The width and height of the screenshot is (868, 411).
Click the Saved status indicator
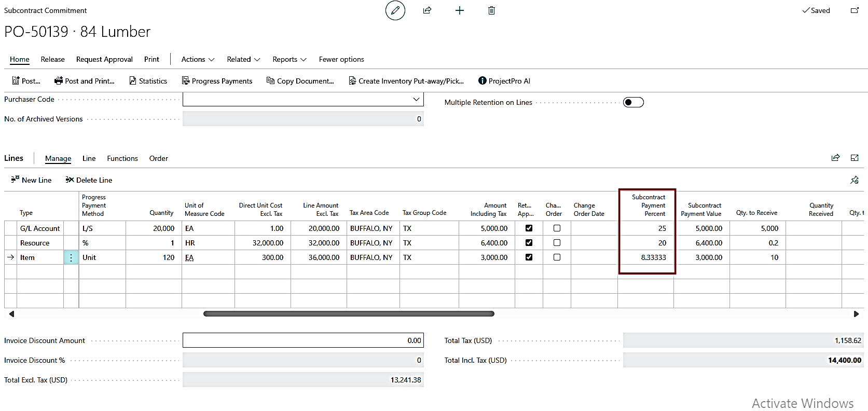pos(816,10)
